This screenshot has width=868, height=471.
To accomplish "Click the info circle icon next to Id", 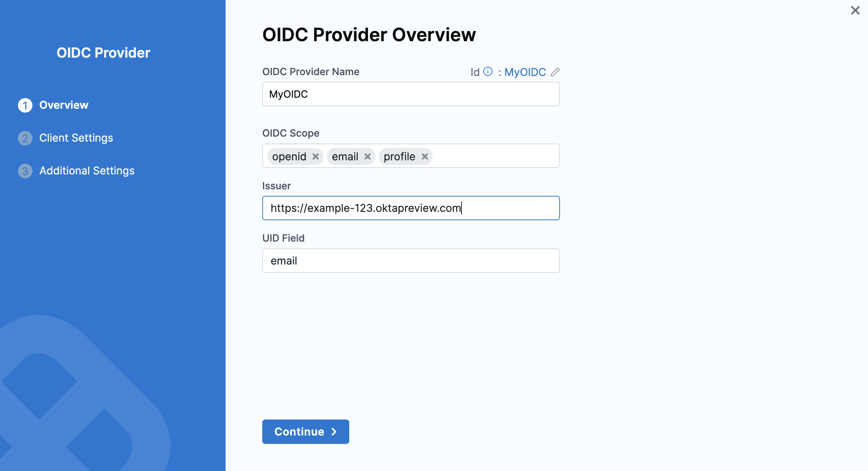I will (x=488, y=72).
